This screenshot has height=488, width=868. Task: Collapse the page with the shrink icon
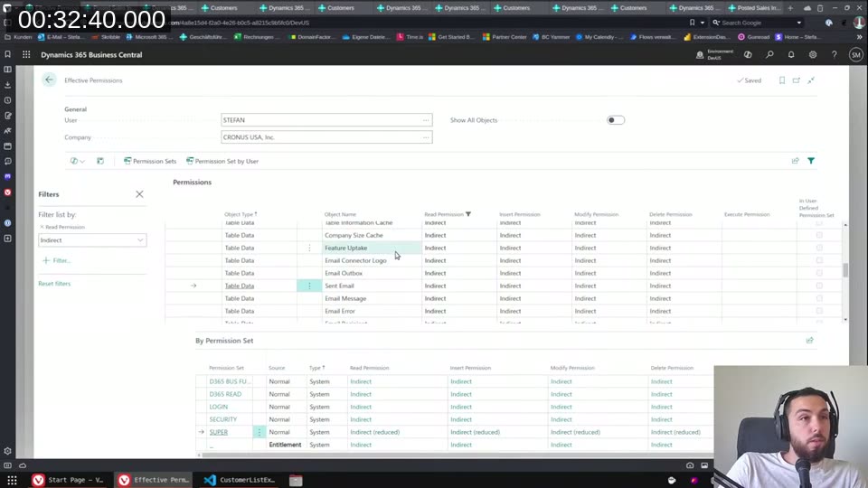pos(811,80)
